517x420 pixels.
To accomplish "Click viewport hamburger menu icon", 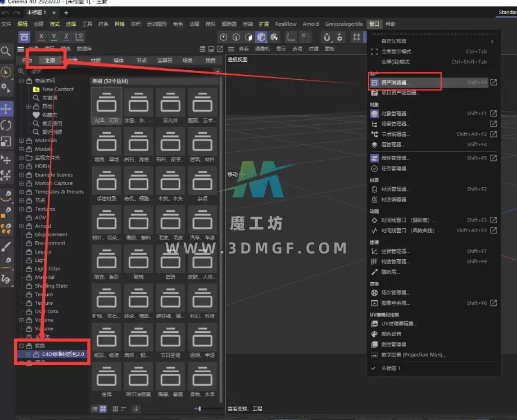I will (x=231, y=49).
